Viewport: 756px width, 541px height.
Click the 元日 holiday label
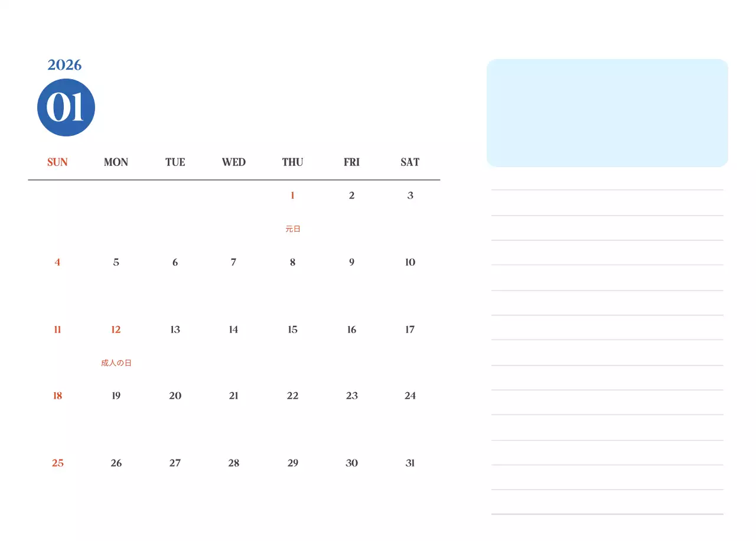pyautogui.click(x=293, y=229)
